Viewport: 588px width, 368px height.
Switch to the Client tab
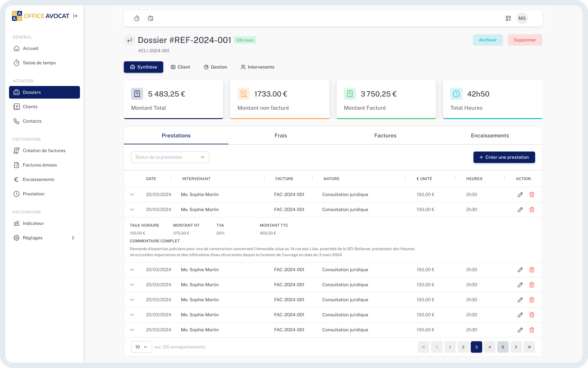click(x=180, y=67)
